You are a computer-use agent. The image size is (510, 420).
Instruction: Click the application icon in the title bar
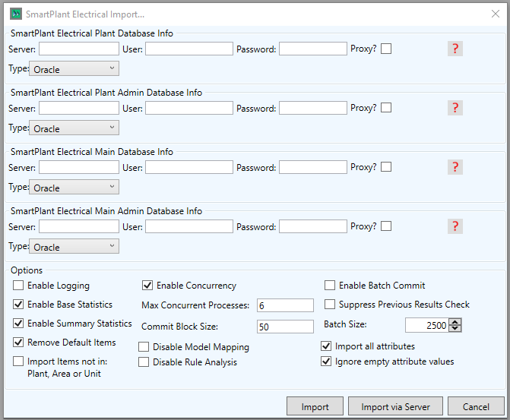15,14
